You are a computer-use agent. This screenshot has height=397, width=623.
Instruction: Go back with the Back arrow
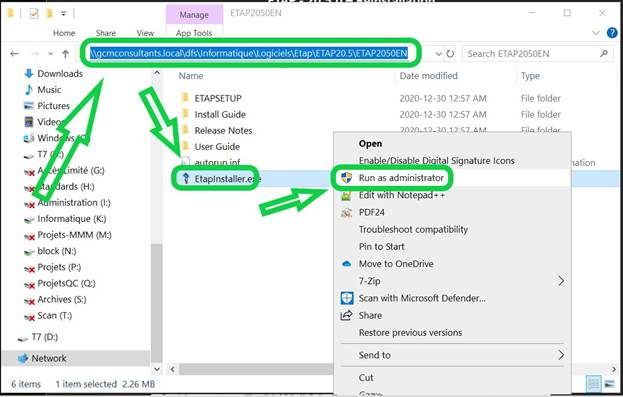click(x=14, y=54)
